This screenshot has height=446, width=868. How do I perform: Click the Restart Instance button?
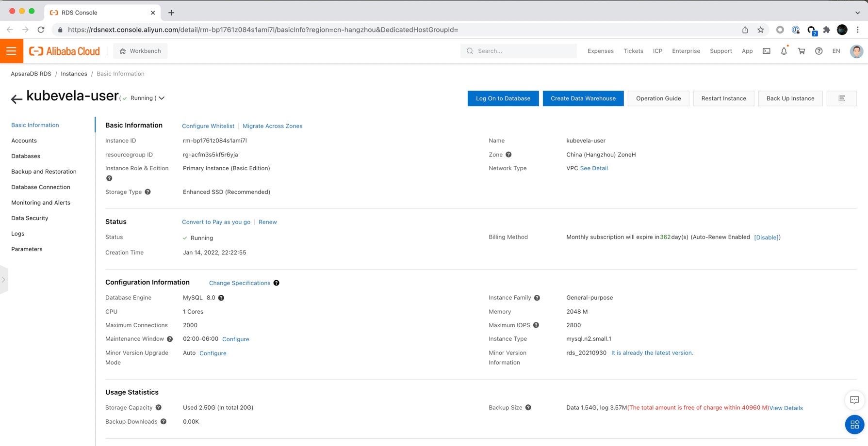point(723,98)
